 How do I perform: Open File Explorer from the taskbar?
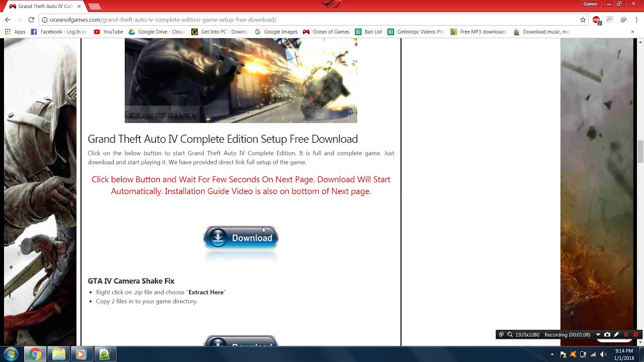(58, 354)
